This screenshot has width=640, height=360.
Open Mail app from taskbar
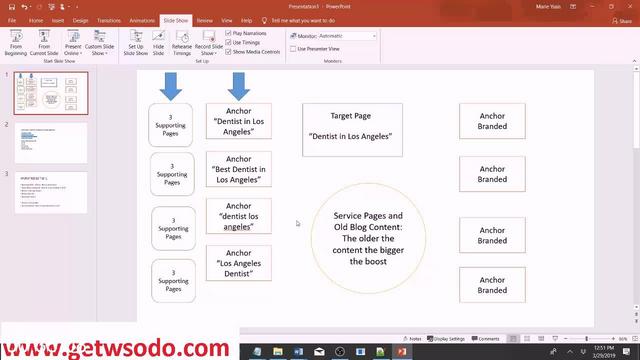(319, 351)
